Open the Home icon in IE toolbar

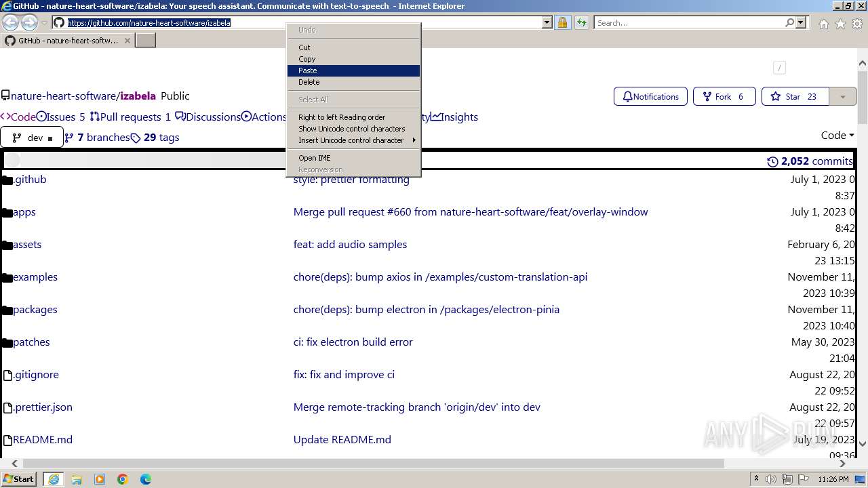point(823,23)
